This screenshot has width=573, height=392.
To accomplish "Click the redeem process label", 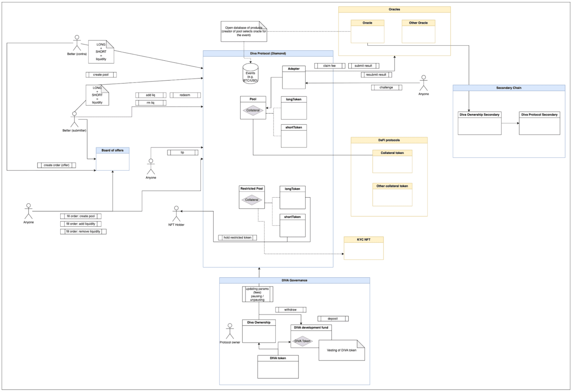I will click(185, 95).
